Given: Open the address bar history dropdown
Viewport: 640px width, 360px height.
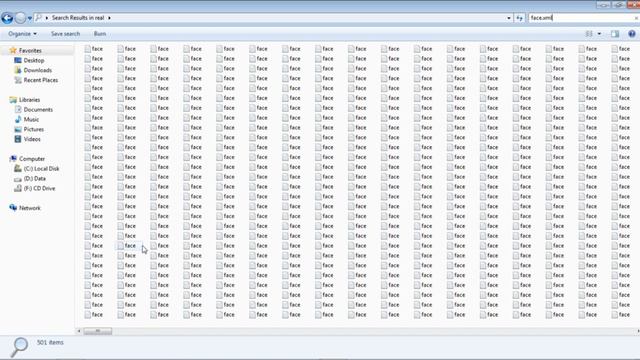Looking at the screenshot, I should pyautogui.click(x=509, y=18).
